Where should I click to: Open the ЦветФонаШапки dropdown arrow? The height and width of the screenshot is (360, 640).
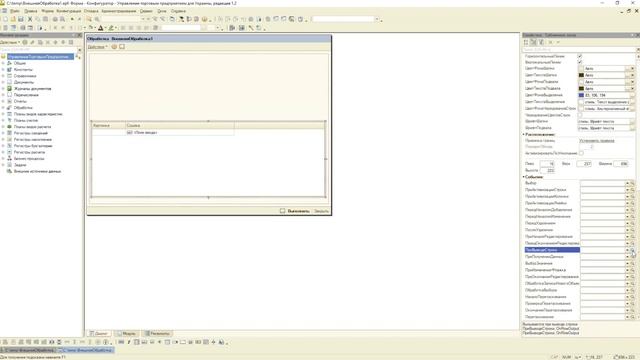(x=632, y=69)
